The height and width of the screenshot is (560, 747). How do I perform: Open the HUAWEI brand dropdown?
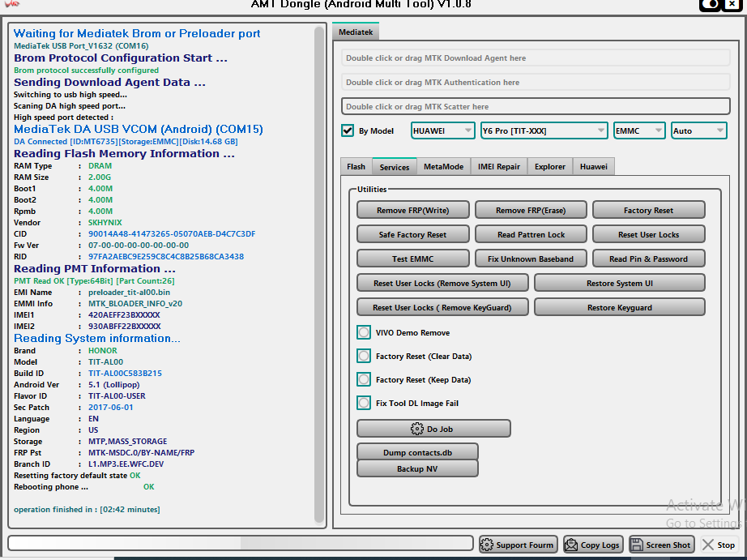point(442,130)
